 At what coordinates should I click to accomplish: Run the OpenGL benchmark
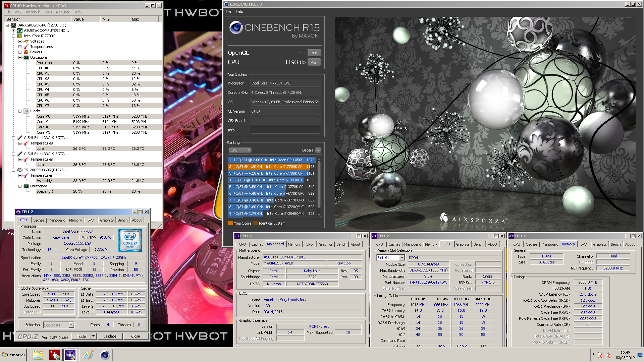point(314,53)
